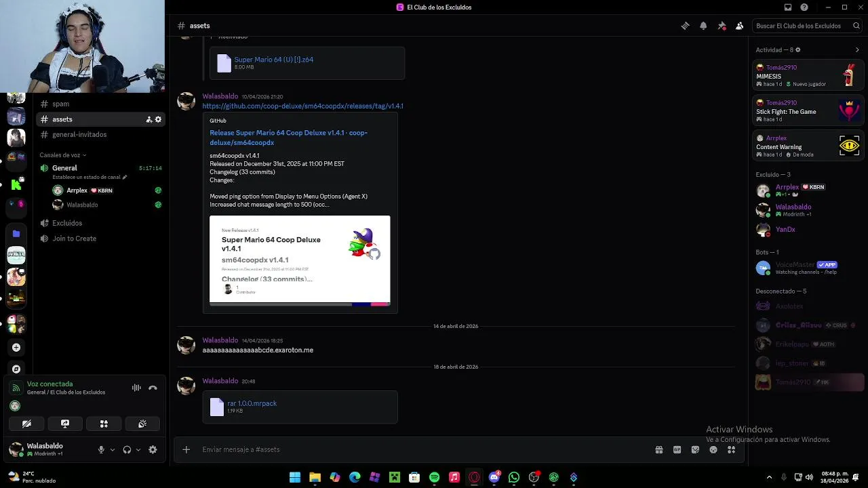868x488 pixels.
Task: Open Windows Start menu
Action: (x=295, y=477)
